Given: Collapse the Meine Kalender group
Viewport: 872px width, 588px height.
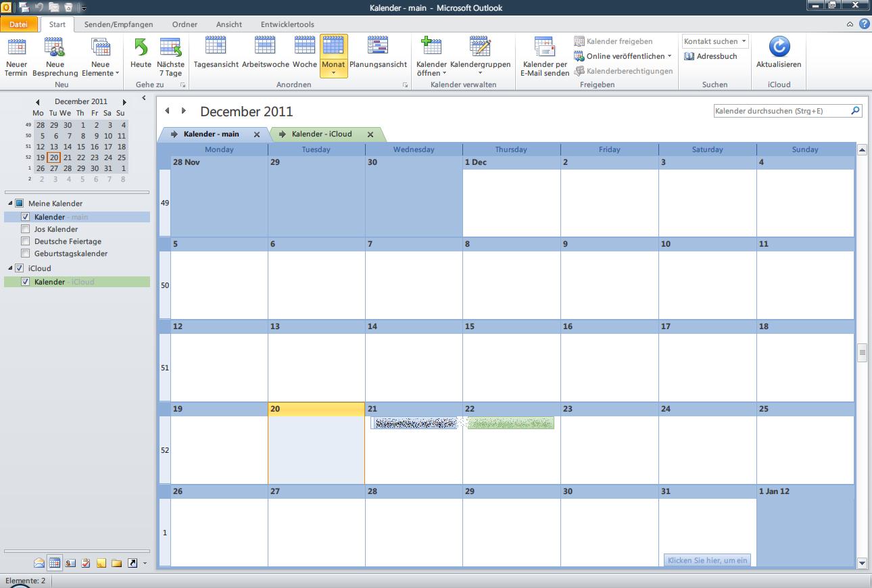Looking at the screenshot, I should [10, 203].
